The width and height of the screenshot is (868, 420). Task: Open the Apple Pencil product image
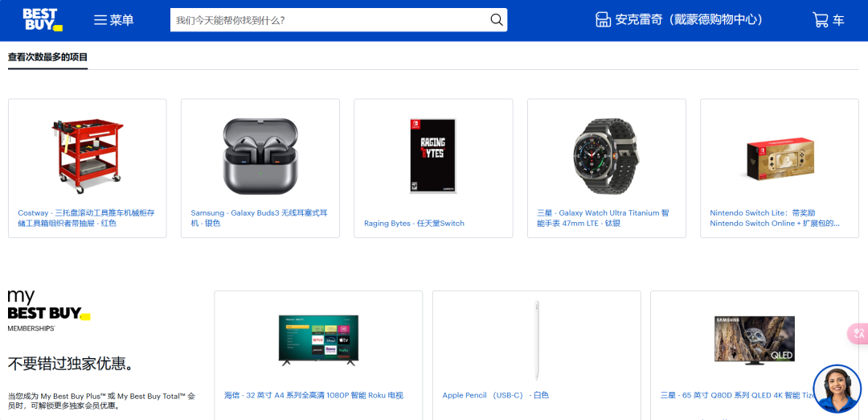[x=536, y=340]
